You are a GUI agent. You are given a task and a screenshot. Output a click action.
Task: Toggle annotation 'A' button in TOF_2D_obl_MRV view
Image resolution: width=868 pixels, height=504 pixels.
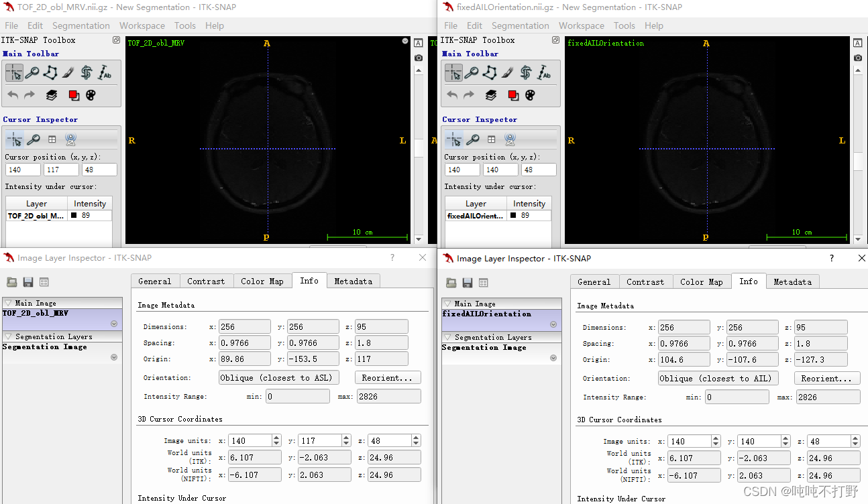click(419, 43)
